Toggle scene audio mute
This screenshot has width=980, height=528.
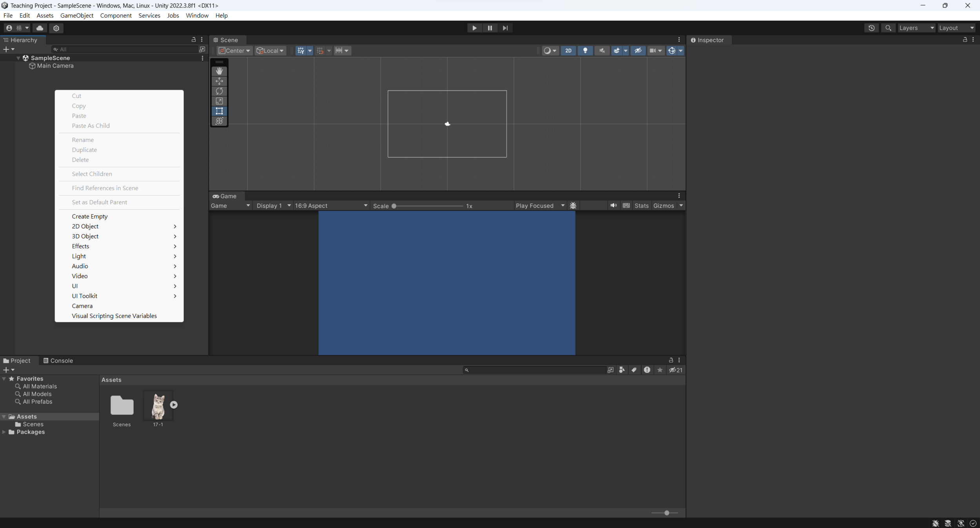tap(602, 51)
